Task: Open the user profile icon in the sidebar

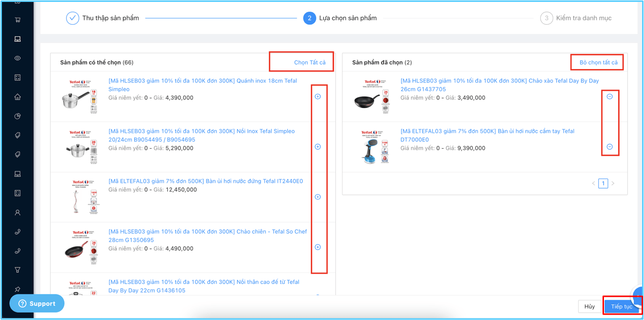Action: [18, 212]
